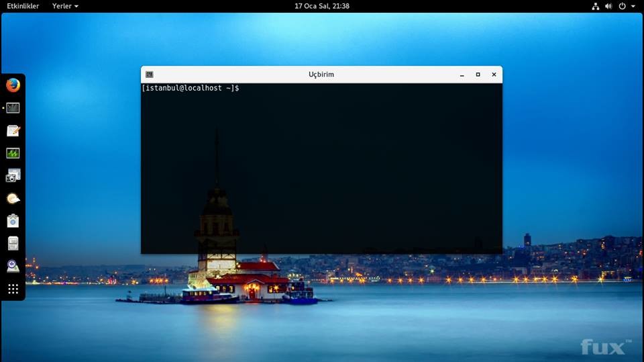This screenshot has width=644, height=362.
Task: Show all applications grid
Action: pos(13,289)
